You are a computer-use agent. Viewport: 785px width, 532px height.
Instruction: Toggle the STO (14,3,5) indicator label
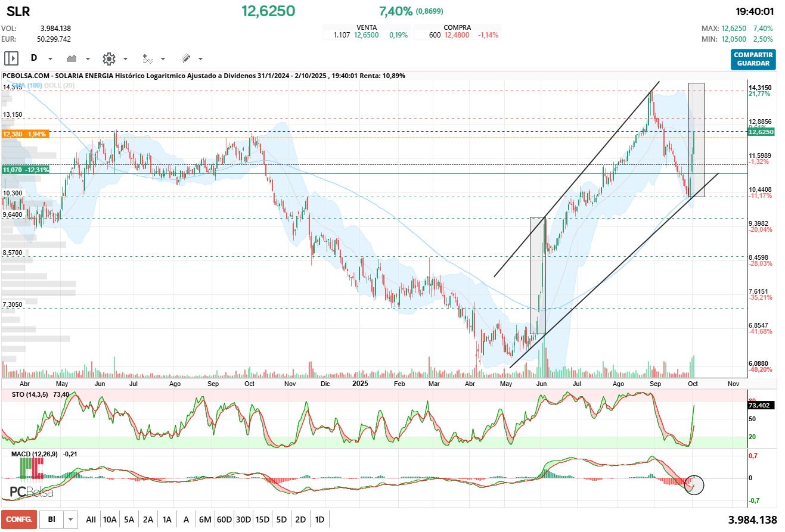(x=26, y=394)
